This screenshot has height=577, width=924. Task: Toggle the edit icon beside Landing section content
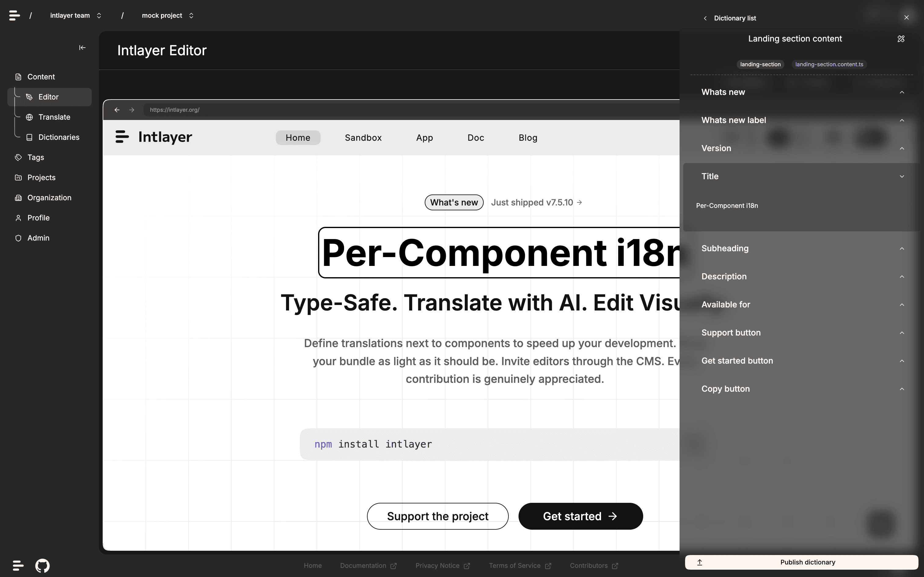tap(900, 38)
